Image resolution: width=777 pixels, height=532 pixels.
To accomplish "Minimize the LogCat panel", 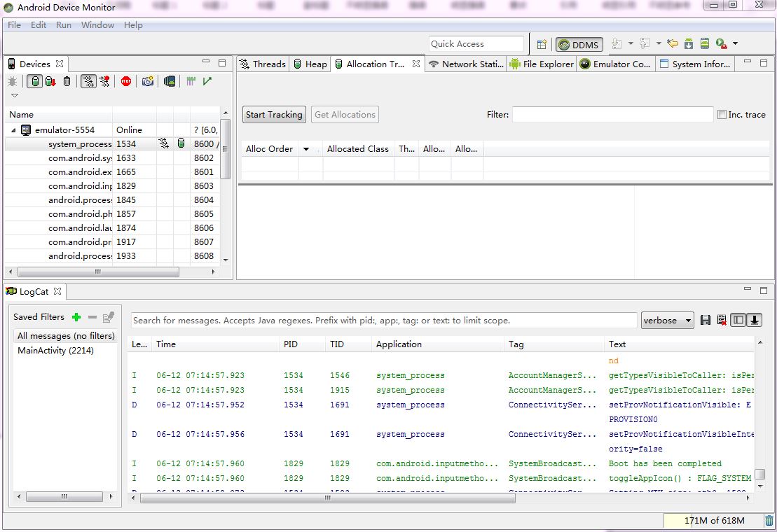I will 748,290.
